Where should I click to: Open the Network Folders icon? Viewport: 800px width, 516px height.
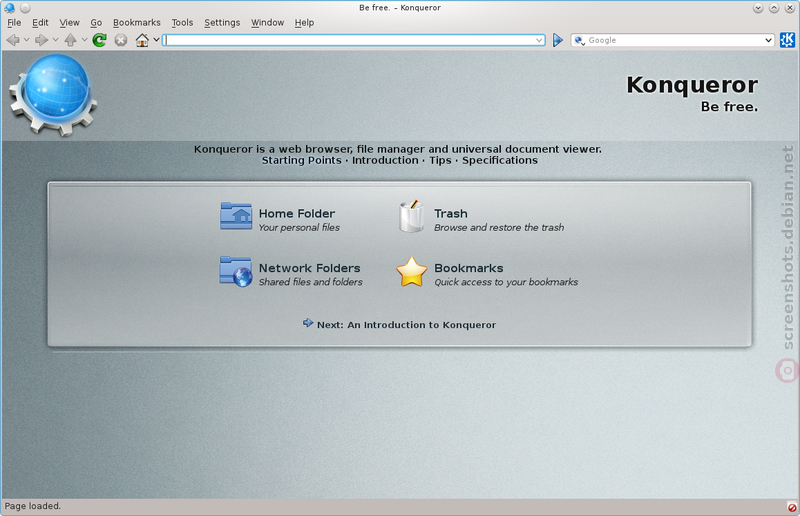click(x=236, y=271)
